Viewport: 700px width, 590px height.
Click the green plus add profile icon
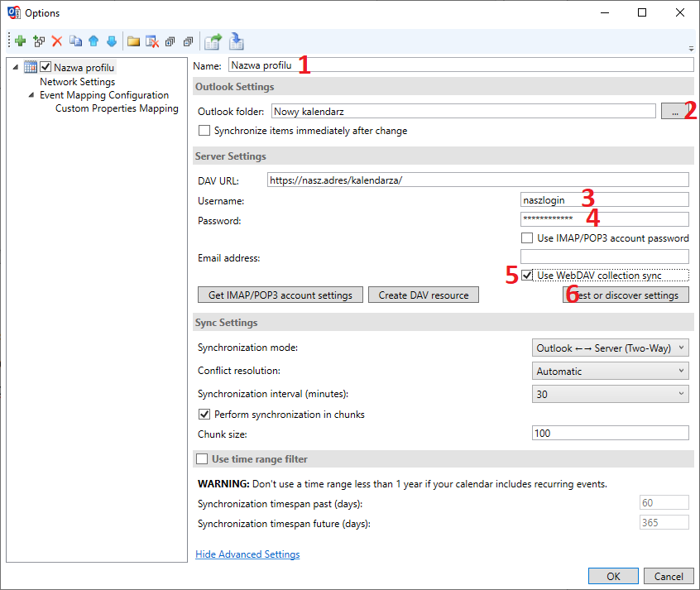click(20, 41)
